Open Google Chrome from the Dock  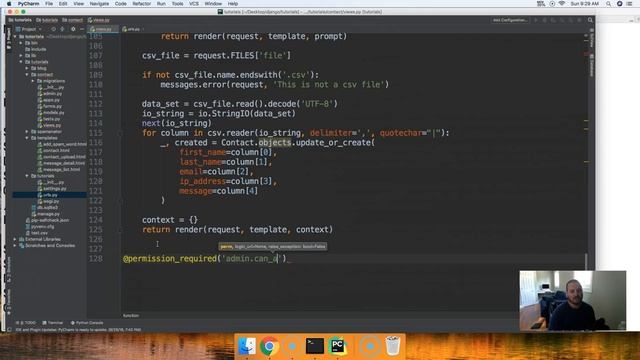269,346
